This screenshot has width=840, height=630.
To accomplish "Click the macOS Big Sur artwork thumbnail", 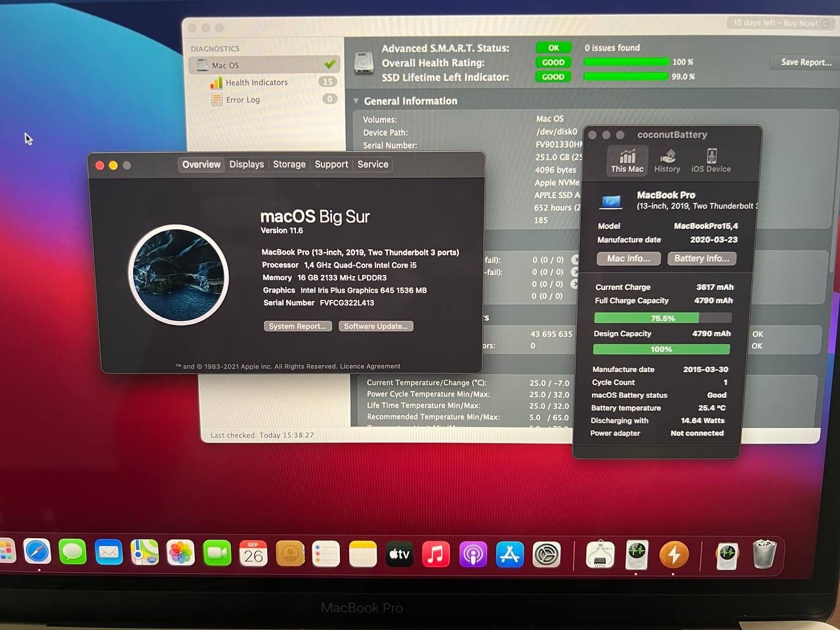I will click(178, 275).
